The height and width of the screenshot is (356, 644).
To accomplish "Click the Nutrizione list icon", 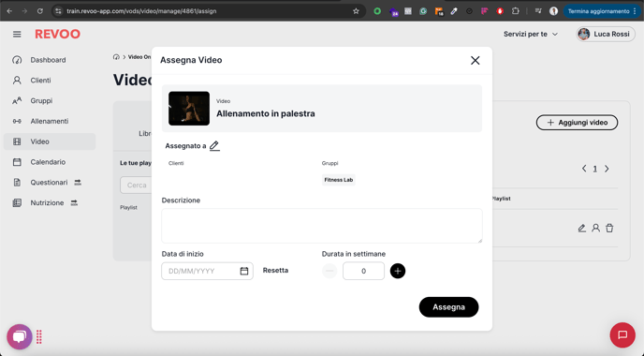I will (x=17, y=202).
